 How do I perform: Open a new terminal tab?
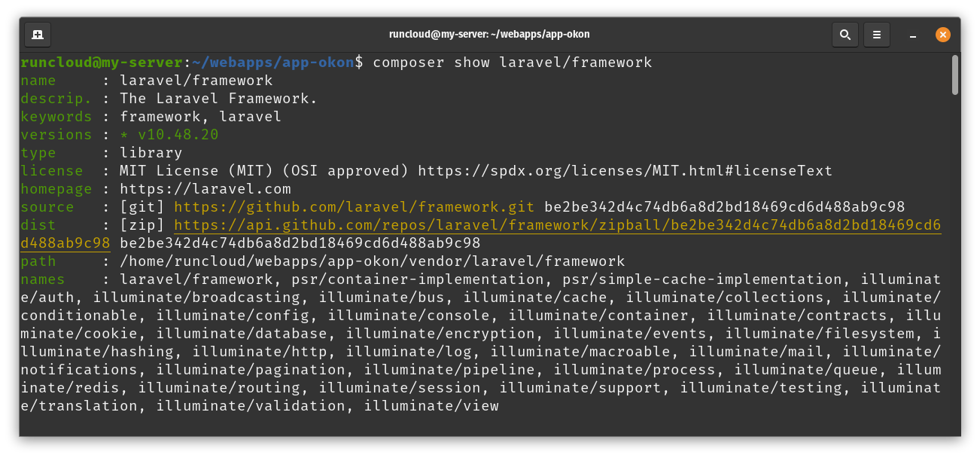(x=38, y=34)
